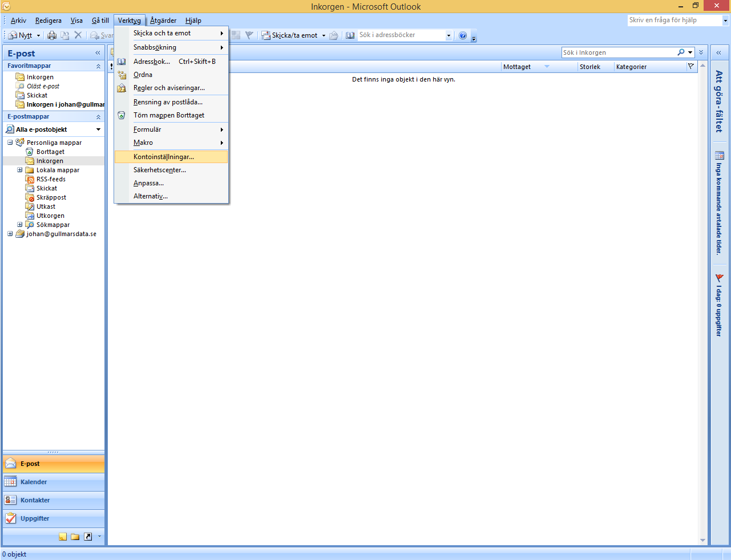Open the Notes icon in the navigation pane footer

click(63, 537)
